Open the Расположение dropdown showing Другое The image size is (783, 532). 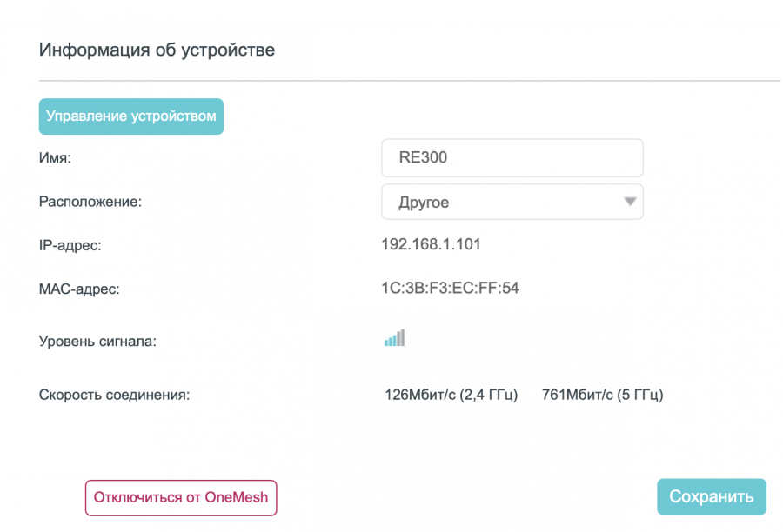[512, 202]
